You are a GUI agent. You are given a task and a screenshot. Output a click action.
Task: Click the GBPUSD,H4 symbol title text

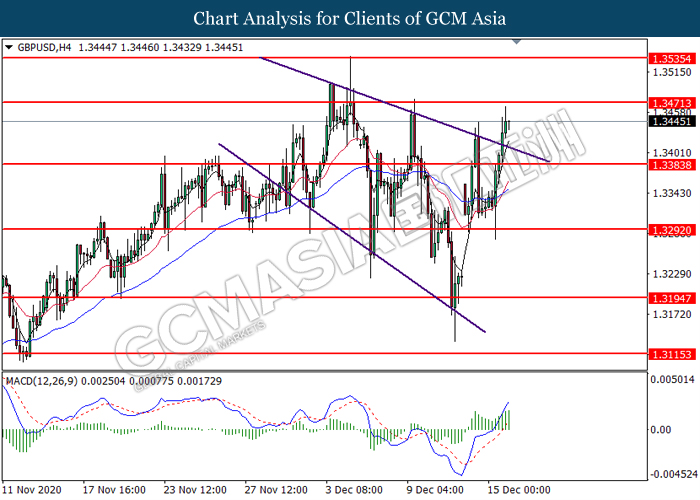44,47
